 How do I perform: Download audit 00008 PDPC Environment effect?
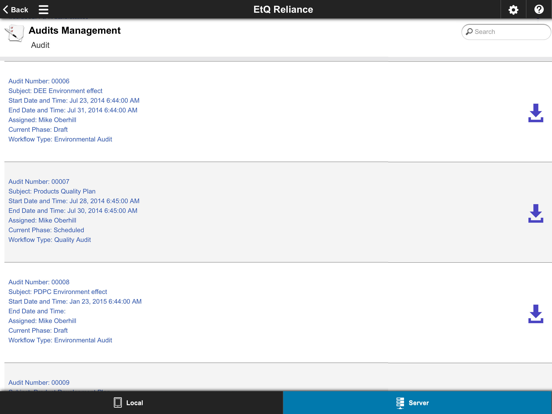pyautogui.click(x=535, y=314)
